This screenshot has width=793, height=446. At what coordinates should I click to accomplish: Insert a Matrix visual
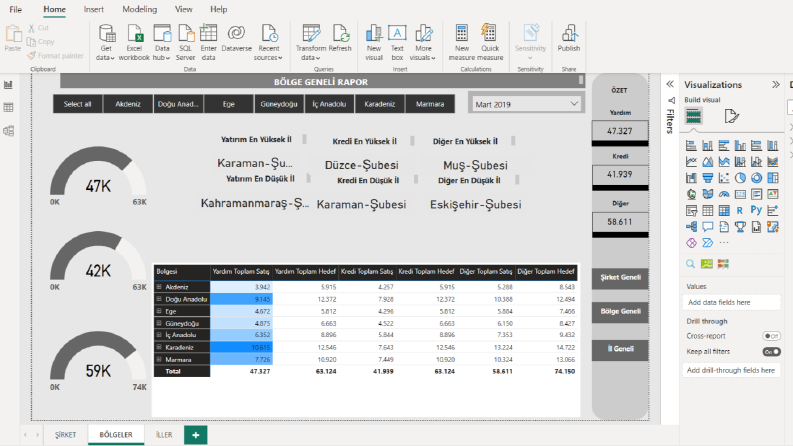tap(724, 210)
